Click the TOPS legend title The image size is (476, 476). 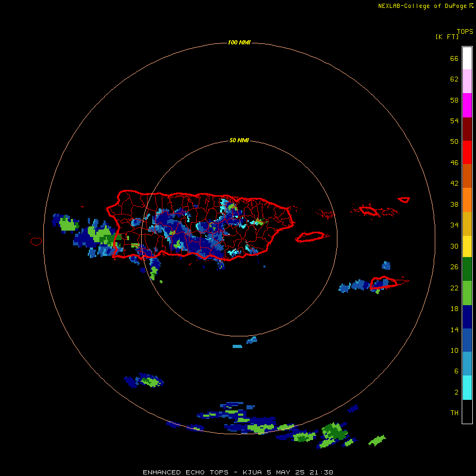coord(465,31)
